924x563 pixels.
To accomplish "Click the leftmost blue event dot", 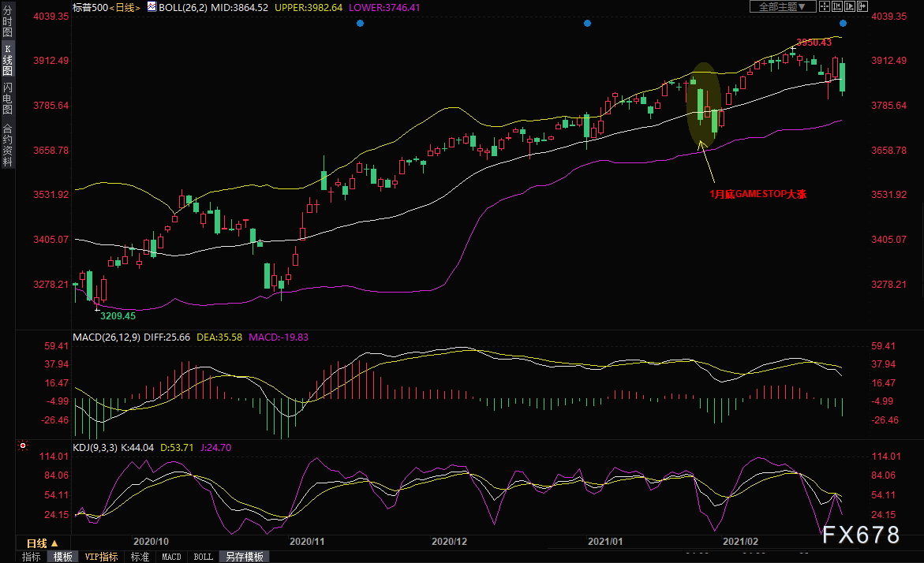I will point(360,23).
